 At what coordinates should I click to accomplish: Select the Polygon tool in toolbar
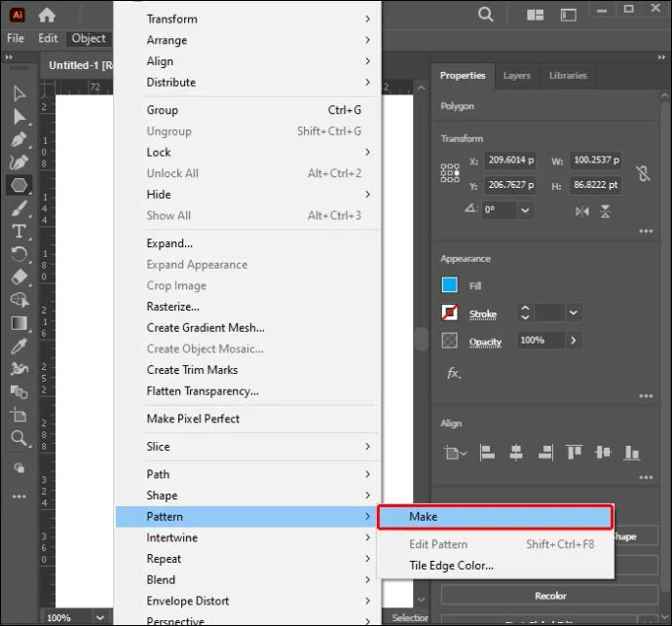pyautogui.click(x=19, y=186)
